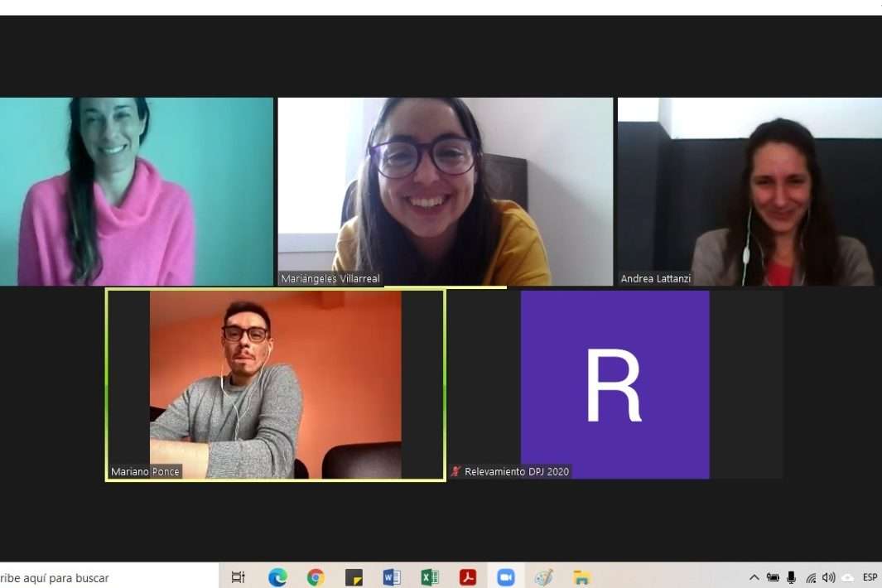Open Google Chrome from the taskbar

(x=316, y=577)
